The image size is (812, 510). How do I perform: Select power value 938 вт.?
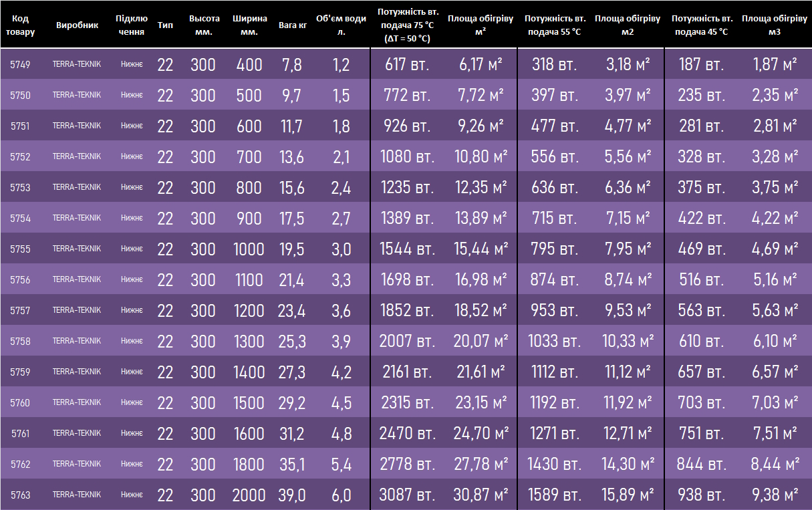tap(701, 495)
